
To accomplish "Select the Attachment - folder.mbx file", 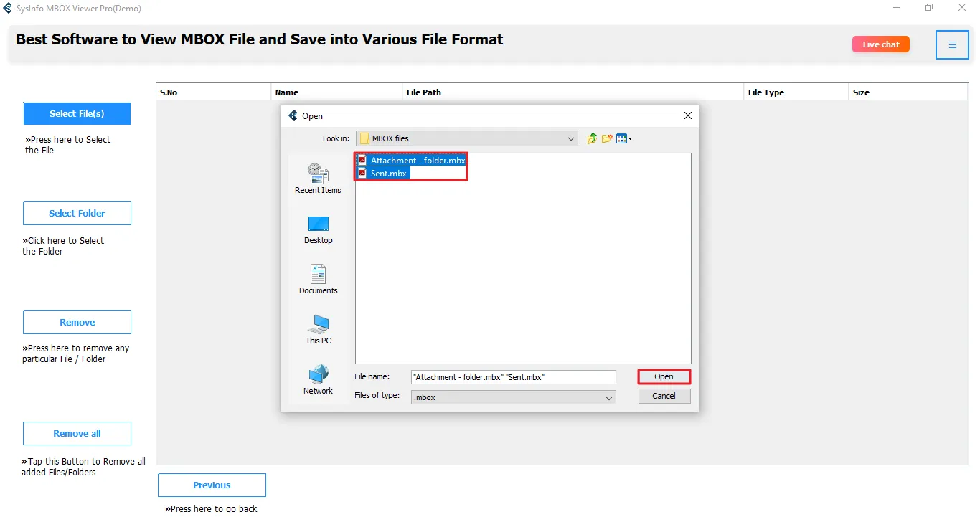I will pos(413,161).
